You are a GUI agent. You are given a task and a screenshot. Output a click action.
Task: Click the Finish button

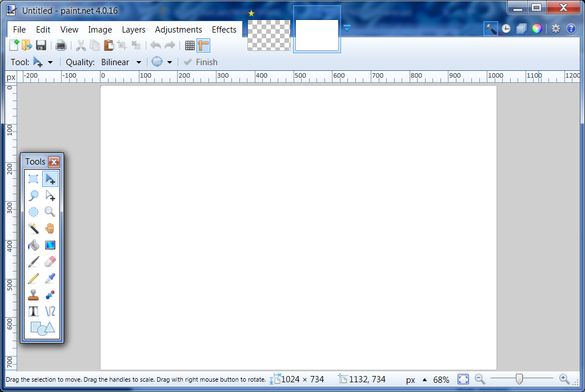pyautogui.click(x=201, y=62)
